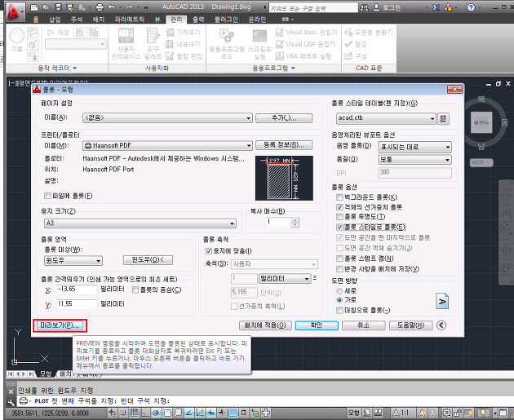This screenshot has width=514, height=420.
Task: Toggle 플롯 스타일로 플롯 checkbox
Action: [x=339, y=227]
